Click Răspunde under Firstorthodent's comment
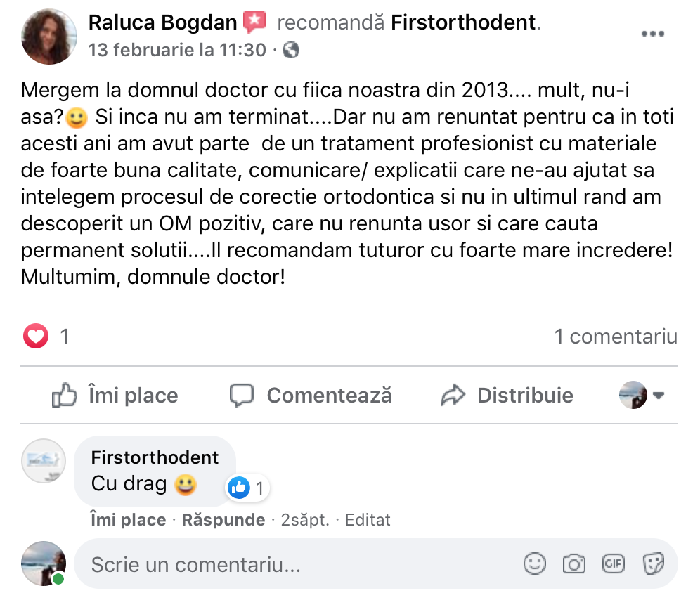 point(223,520)
